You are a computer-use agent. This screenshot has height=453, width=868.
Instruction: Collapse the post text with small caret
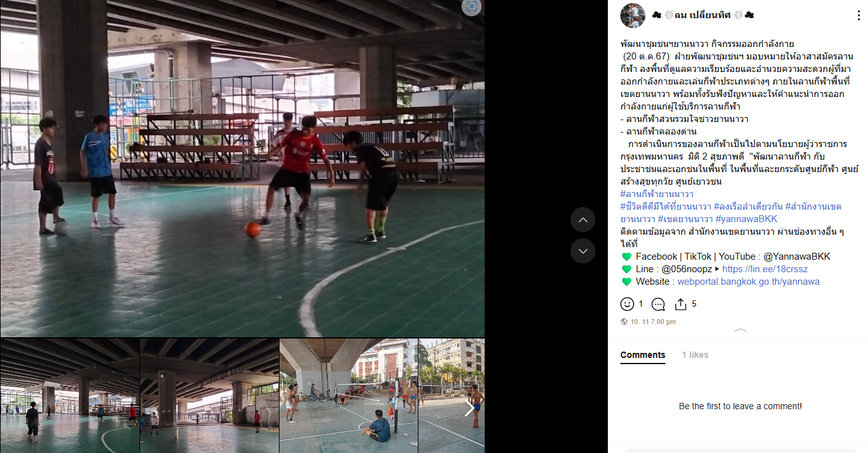coord(740,330)
